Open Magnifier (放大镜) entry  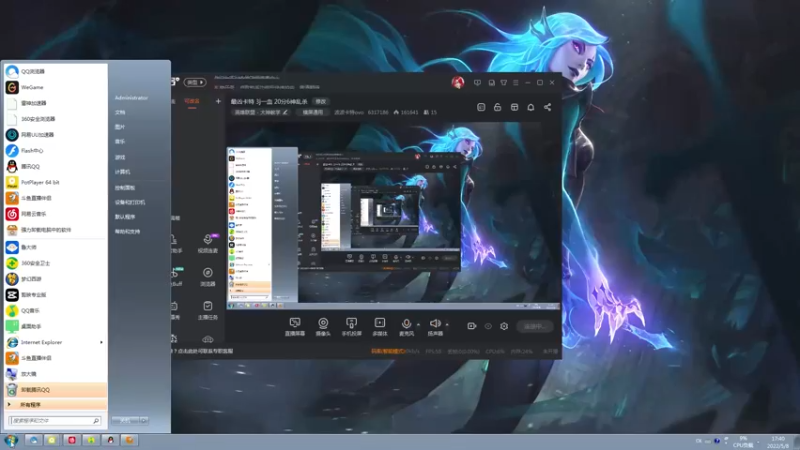click(x=55, y=374)
